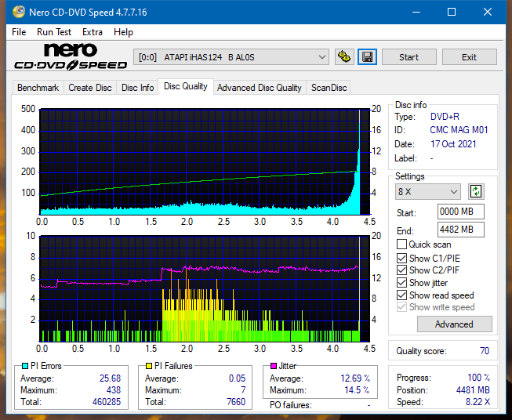Click the Quality score value 70
The height and width of the screenshot is (420, 512).
(x=485, y=351)
